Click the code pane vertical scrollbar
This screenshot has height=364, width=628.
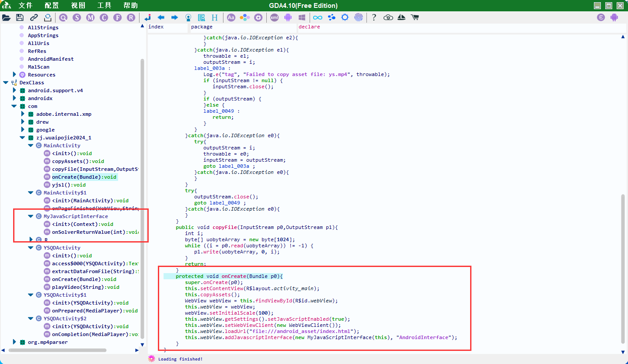pyautogui.click(x=623, y=269)
